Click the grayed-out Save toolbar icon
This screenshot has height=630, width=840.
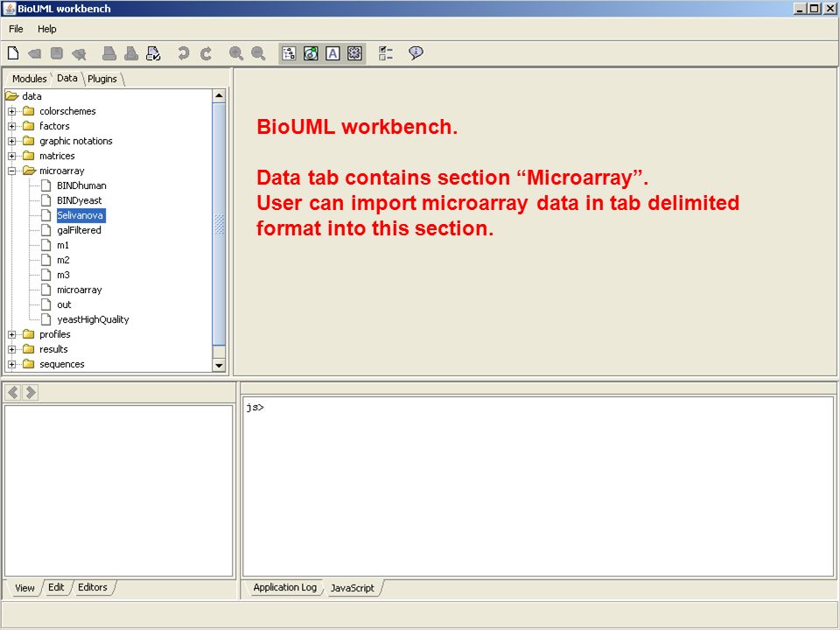point(57,53)
